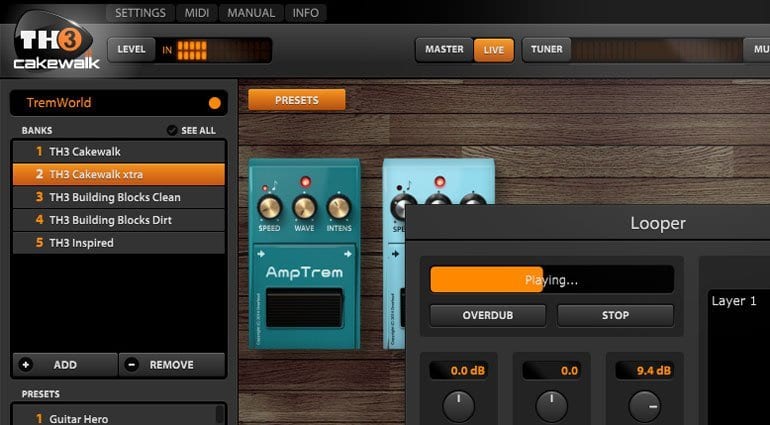Viewport: 770px width, 425px height.
Task: Switch to MASTER mode
Action: pyautogui.click(x=444, y=50)
